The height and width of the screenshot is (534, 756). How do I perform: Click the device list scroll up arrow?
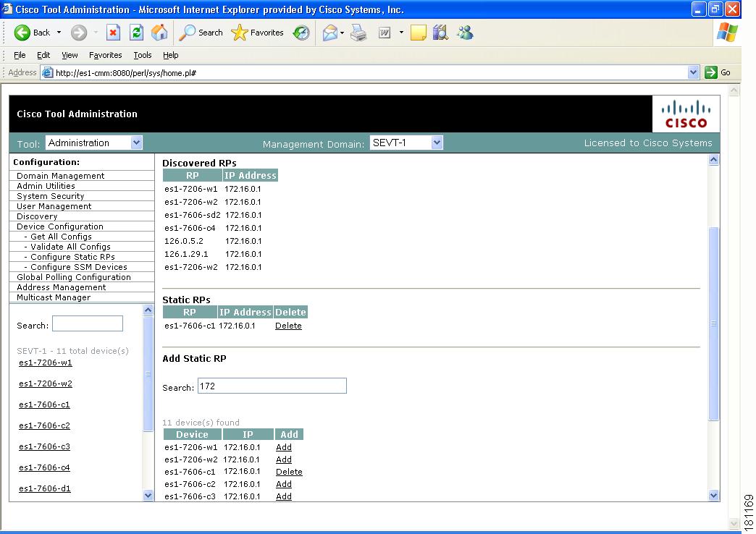click(148, 310)
